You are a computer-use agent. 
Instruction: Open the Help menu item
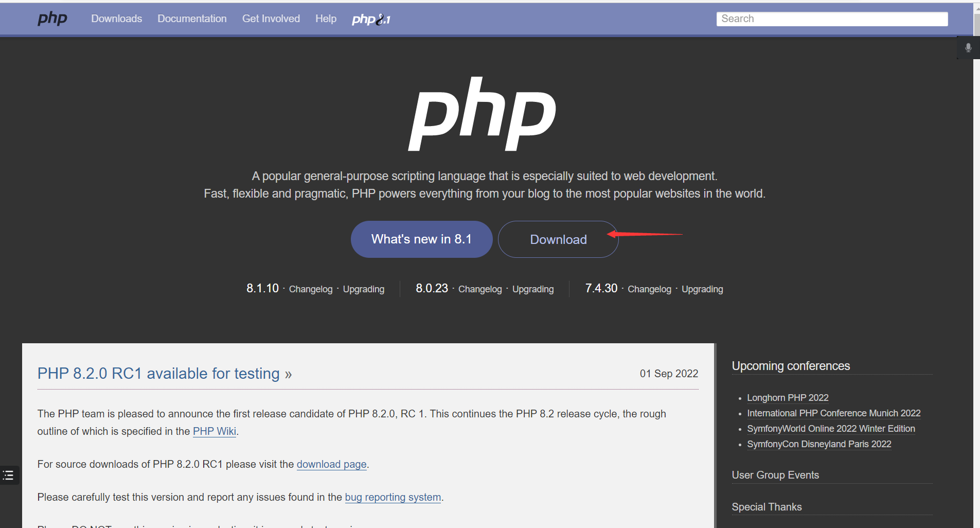click(x=326, y=19)
